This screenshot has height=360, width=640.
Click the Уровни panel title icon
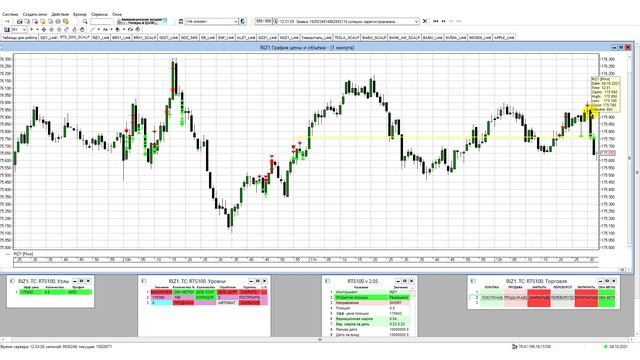tap(144, 281)
